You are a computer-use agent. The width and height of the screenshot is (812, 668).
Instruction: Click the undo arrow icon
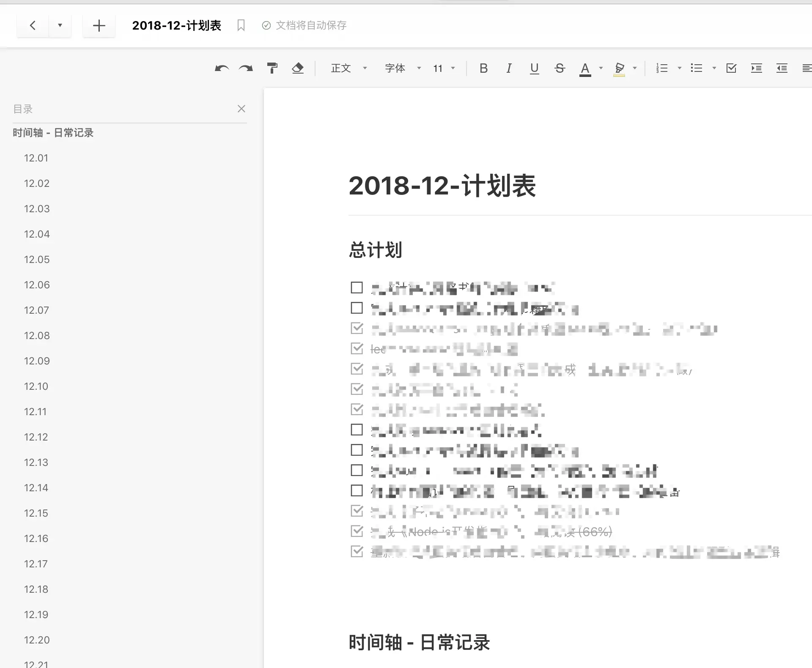(222, 68)
